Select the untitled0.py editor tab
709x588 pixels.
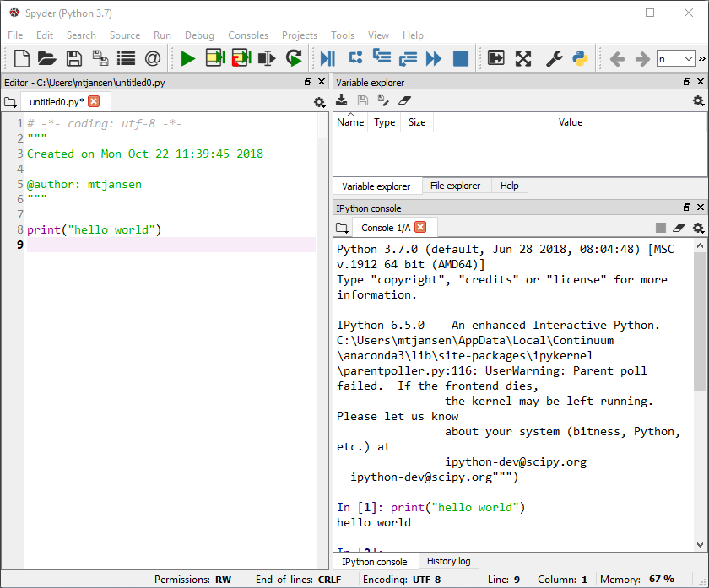59,101
